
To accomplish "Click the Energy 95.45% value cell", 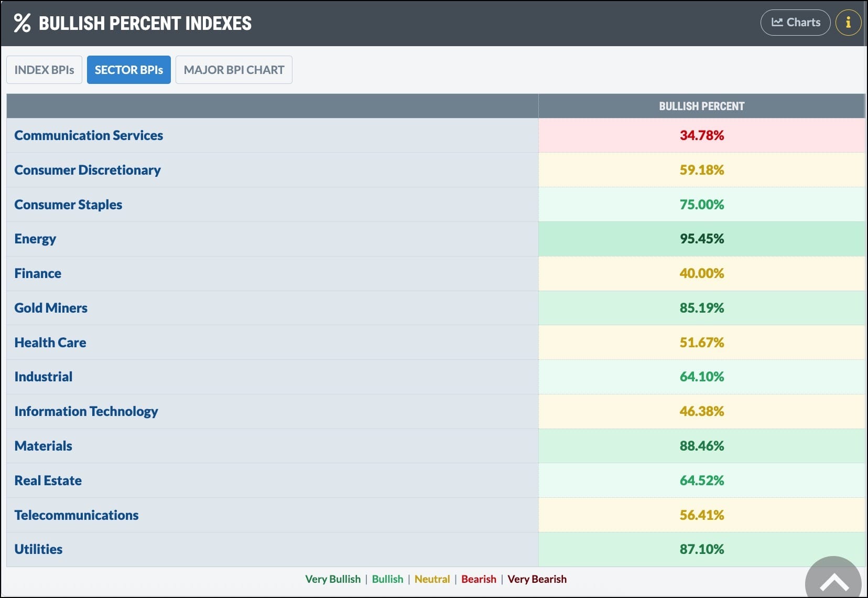I will click(701, 239).
